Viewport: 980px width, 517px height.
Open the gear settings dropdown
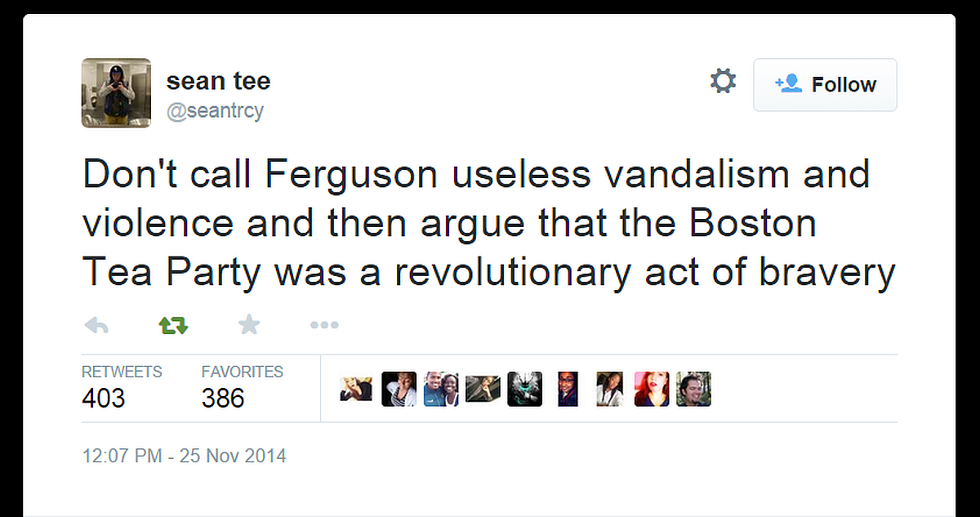(723, 81)
